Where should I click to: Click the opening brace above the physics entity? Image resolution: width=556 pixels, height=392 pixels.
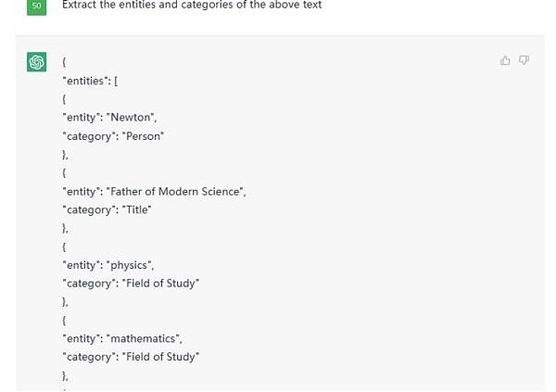tap(64, 247)
